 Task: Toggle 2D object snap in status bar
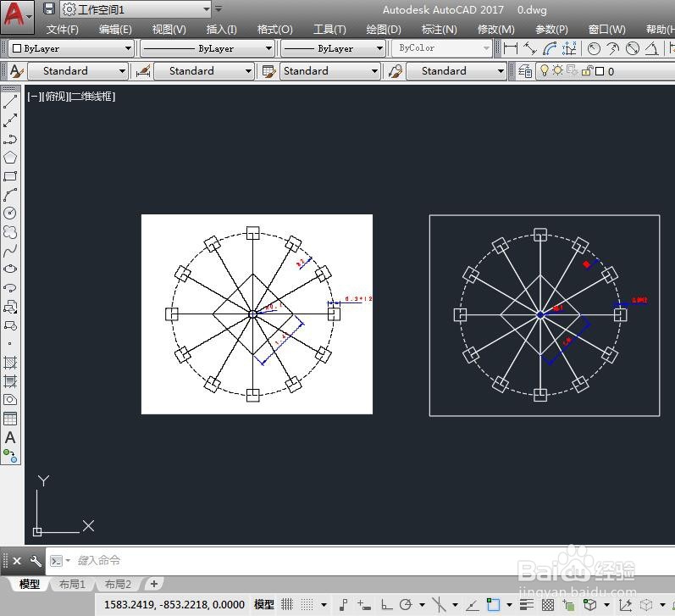[x=494, y=605]
